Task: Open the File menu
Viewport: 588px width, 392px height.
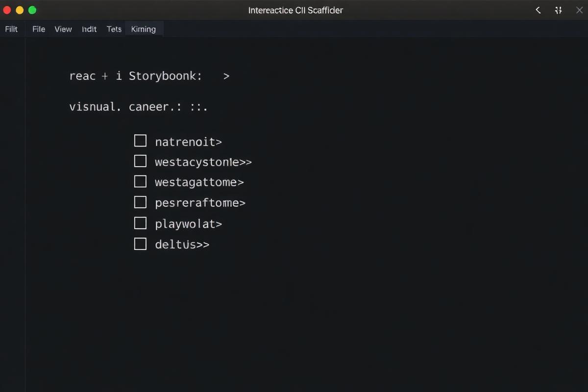Action: coord(39,29)
